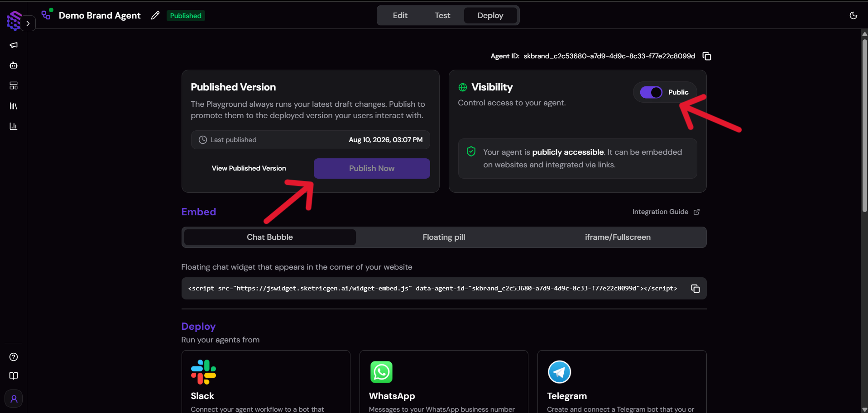Screen dimensions: 868x413
Task: Click the Visibility globe icon
Action: [x=463, y=87]
